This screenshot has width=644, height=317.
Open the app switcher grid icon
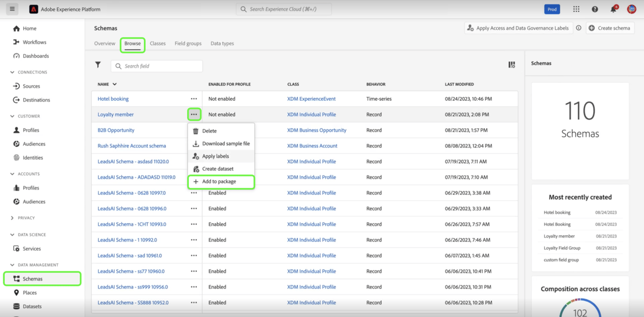point(576,9)
